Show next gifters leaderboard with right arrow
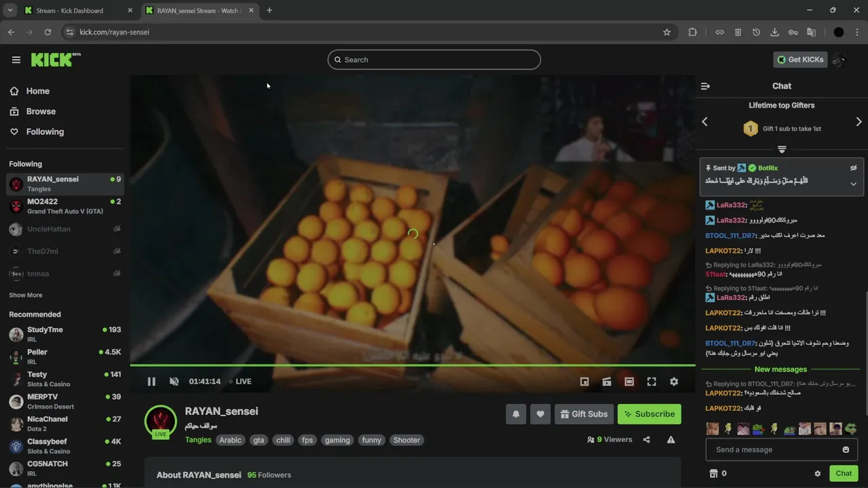The image size is (868, 488). coord(859,122)
